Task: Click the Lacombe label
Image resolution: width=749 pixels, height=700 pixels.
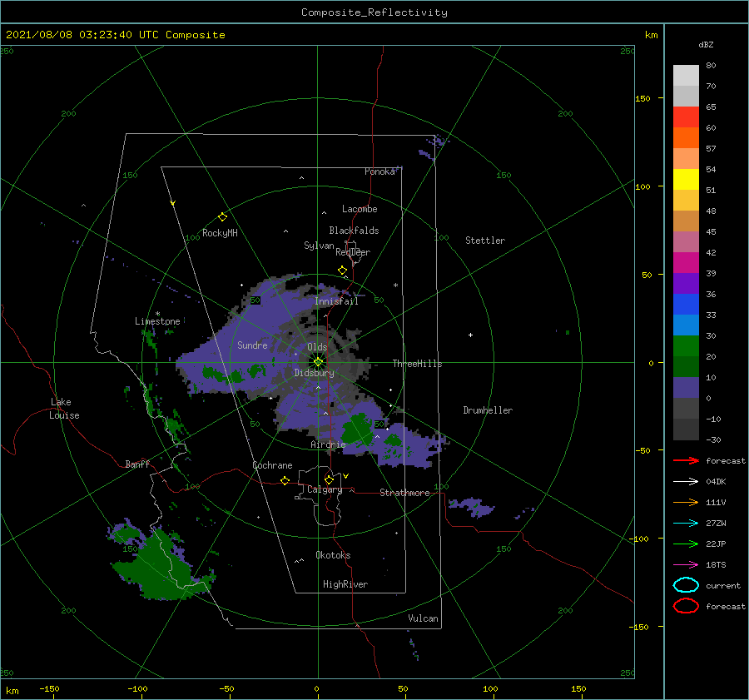Action: coord(360,209)
